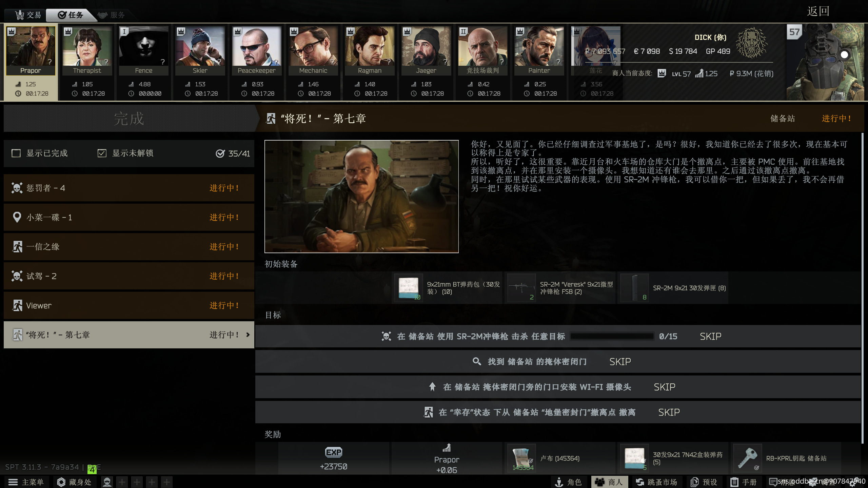The width and height of the screenshot is (868, 488).
Task: Skip the 地堡密封门 extraction objective
Action: pos(669,412)
